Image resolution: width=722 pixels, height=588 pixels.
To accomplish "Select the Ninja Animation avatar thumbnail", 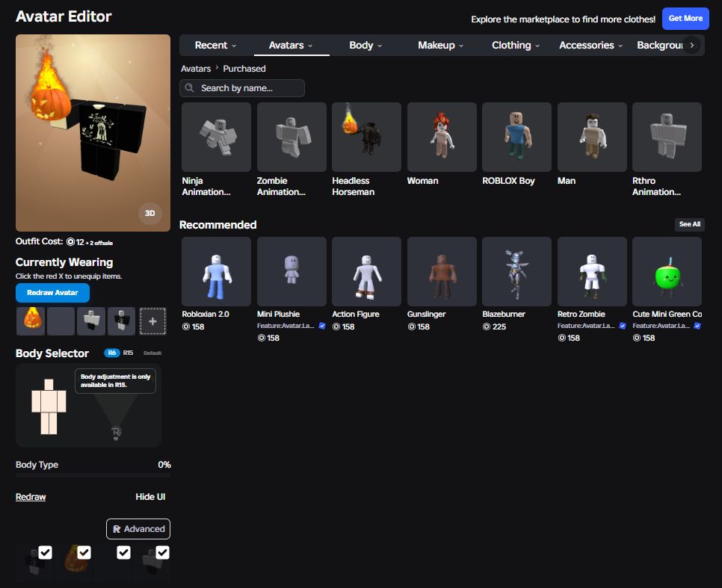I will [217, 137].
